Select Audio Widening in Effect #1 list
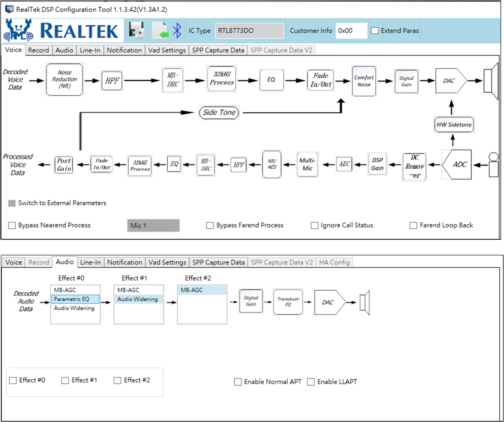This screenshot has width=504, height=422. coord(138,299)
